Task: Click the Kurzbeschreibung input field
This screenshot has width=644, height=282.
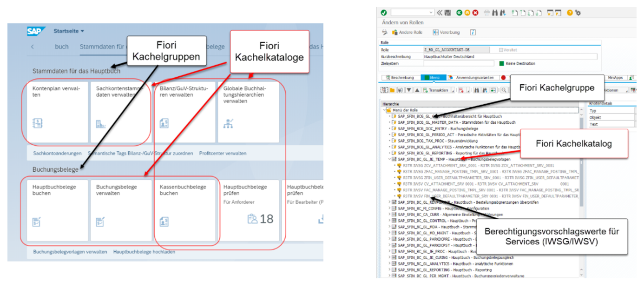Action: click(x=511, y=57)
